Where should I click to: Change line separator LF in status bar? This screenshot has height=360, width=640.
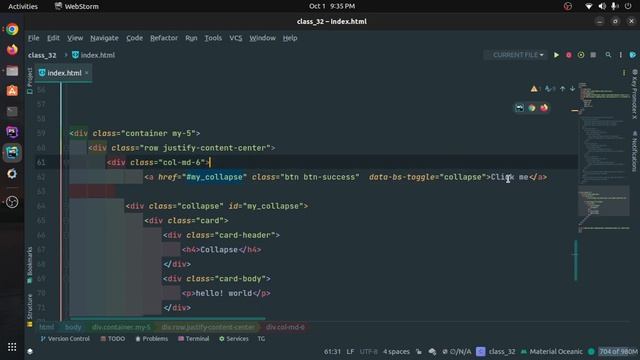(350, 351)
